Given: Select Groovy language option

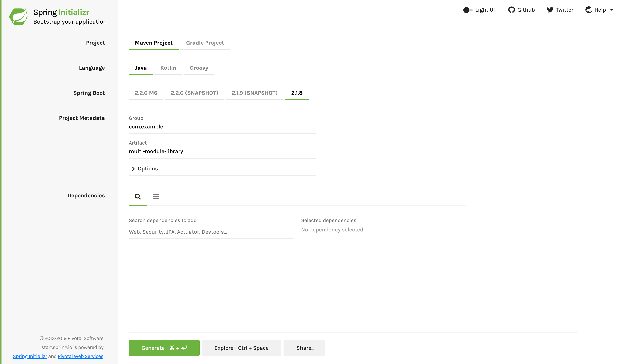Looking at the screenshot, I should (x=199, y=68).
